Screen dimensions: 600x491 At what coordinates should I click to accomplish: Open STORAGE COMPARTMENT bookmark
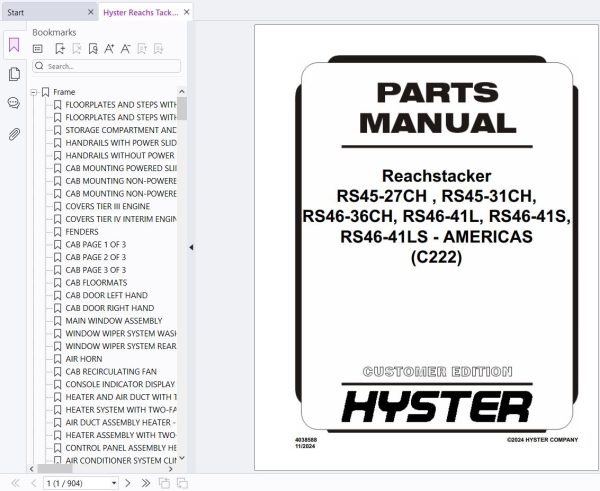click(x=121, y=130)
